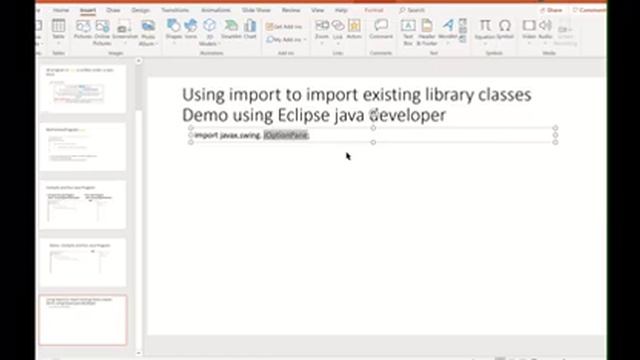The width and height of the screenshot is (640, 360).
Task: Open the Draw tab
Action: click(x=113, y=10)
